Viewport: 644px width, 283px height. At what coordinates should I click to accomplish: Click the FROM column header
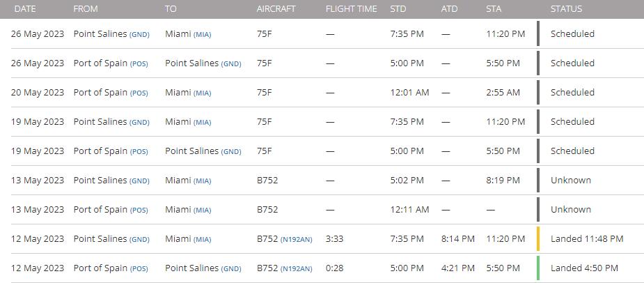tap(86, 9)
